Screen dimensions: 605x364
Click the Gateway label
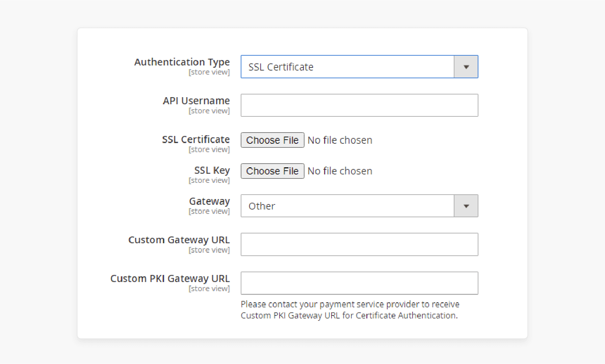pos(209,201)
